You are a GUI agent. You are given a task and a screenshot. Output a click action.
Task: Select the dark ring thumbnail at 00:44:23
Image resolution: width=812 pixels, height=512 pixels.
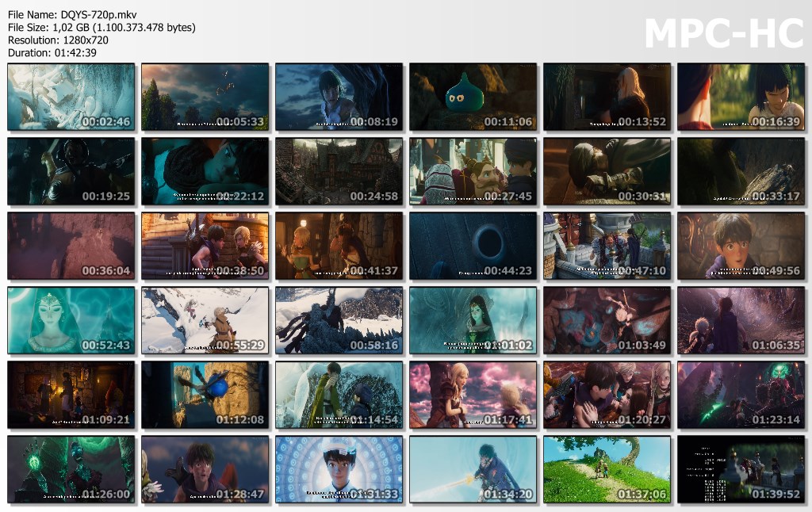click(473, 246)
